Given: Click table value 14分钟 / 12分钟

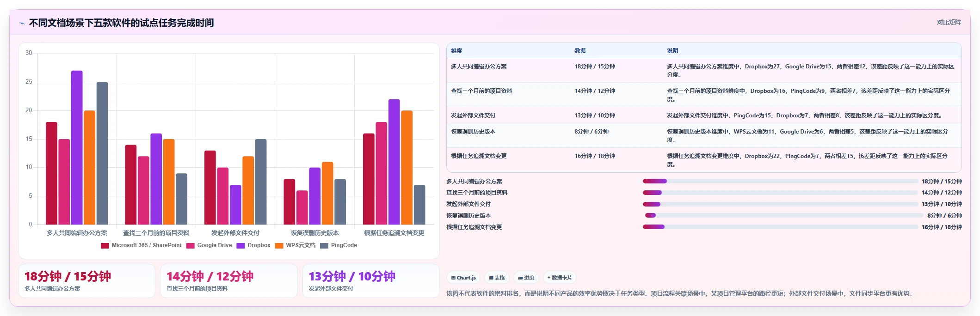Looking at the screenshot, I should tap(595, 91).
